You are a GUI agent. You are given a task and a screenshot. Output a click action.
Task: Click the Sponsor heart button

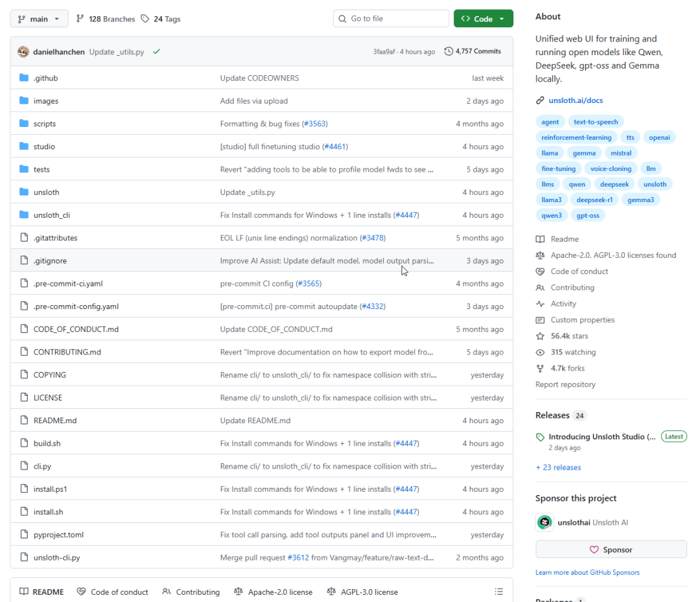(x=611, y=550)
